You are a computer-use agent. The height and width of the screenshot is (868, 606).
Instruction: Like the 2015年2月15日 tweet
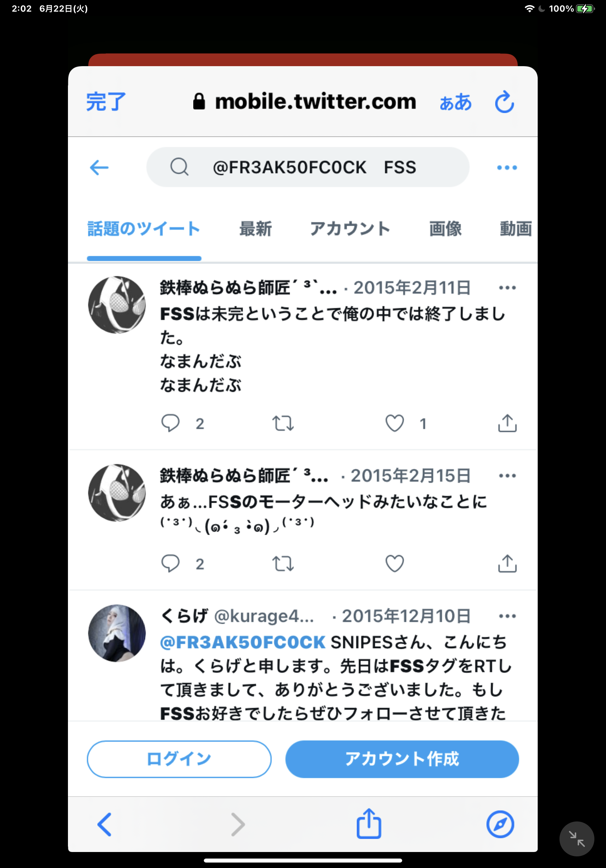(395, 563)
